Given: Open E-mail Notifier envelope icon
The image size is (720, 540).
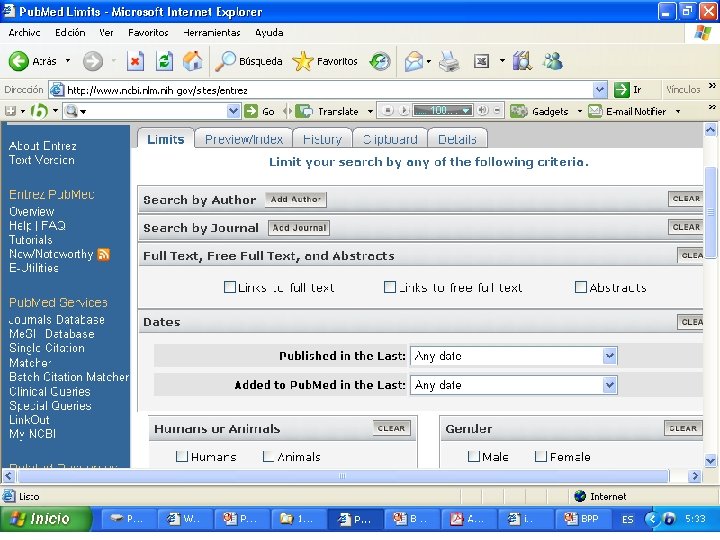Looking at the screenshot, I should pyautogui.click(x=595, y=111).
